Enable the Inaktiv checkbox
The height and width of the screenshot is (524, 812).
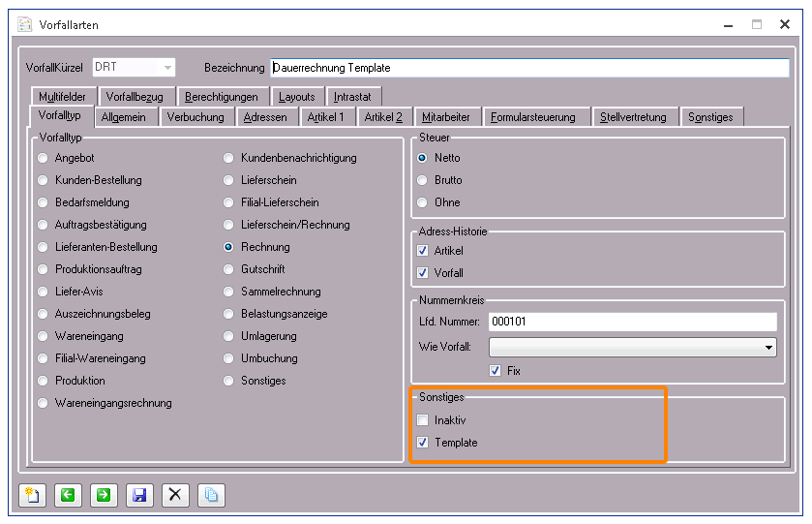[x=423, y=420]
